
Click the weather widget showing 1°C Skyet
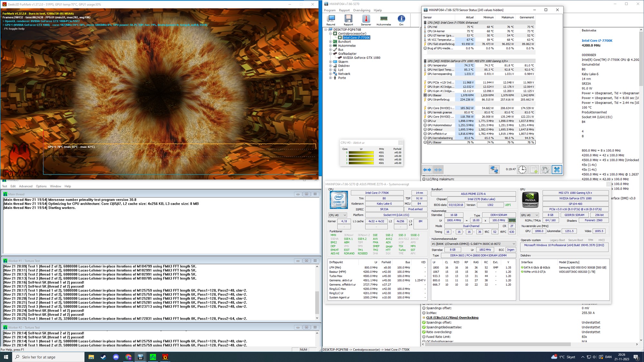click(x=563, y=357)
